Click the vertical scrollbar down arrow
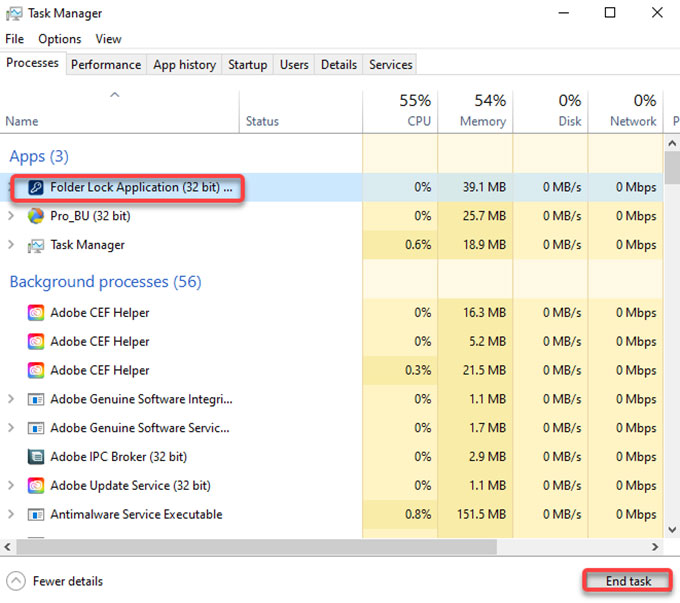Screen dimensions: 680x603 pyautogui.click(x=672, y=530)
